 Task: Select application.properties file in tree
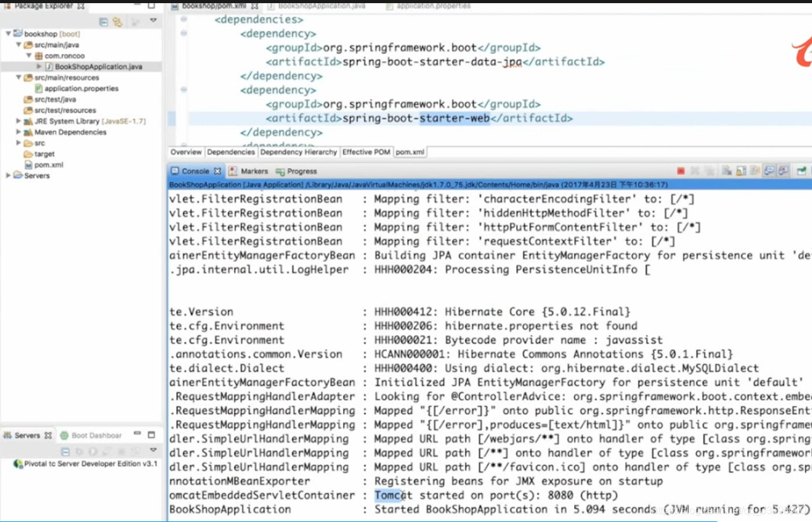81,88
